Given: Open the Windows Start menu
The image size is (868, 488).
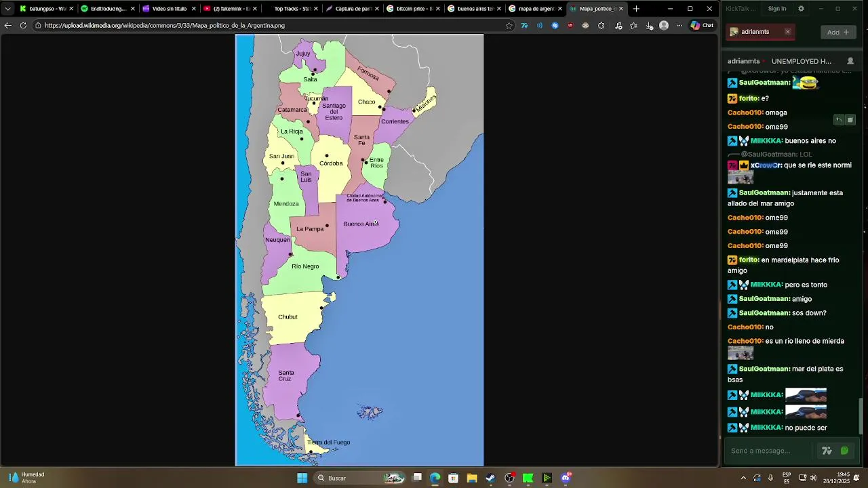Looking at the screenshot, I should click(302, 478).
